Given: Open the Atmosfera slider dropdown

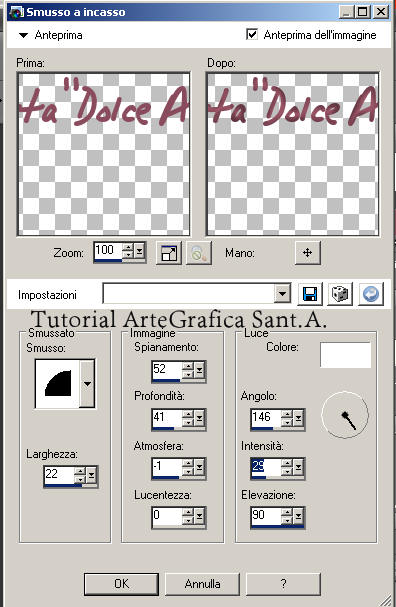Looking at the screenshot, I should tap(199, 468).
